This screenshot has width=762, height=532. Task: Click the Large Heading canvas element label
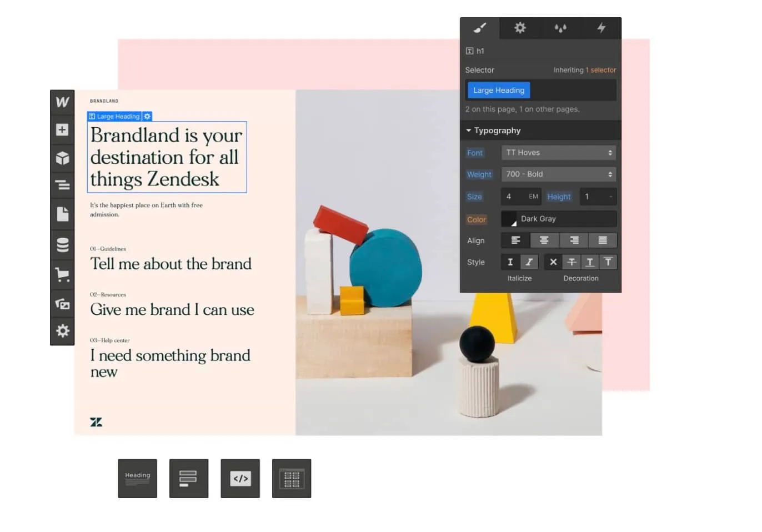[x=114, y=117]
